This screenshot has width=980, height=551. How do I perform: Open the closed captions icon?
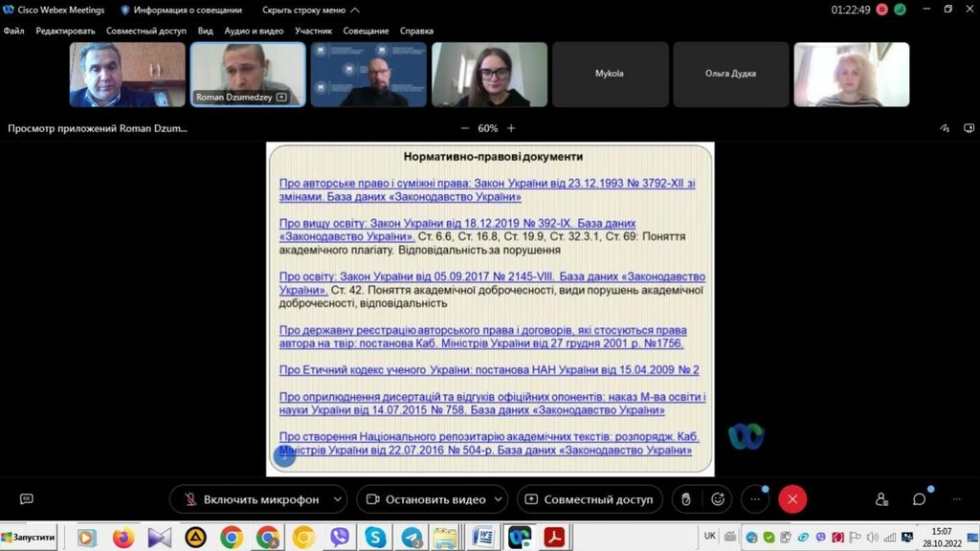(27, 499)
